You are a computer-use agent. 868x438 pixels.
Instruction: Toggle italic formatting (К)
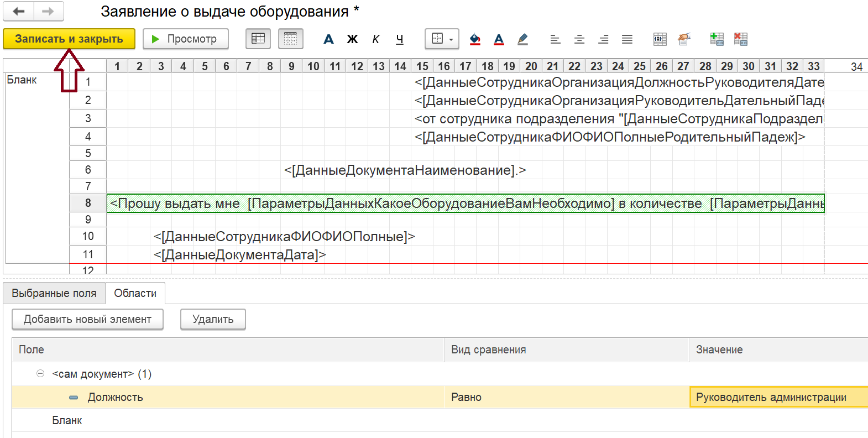(376, 39)
